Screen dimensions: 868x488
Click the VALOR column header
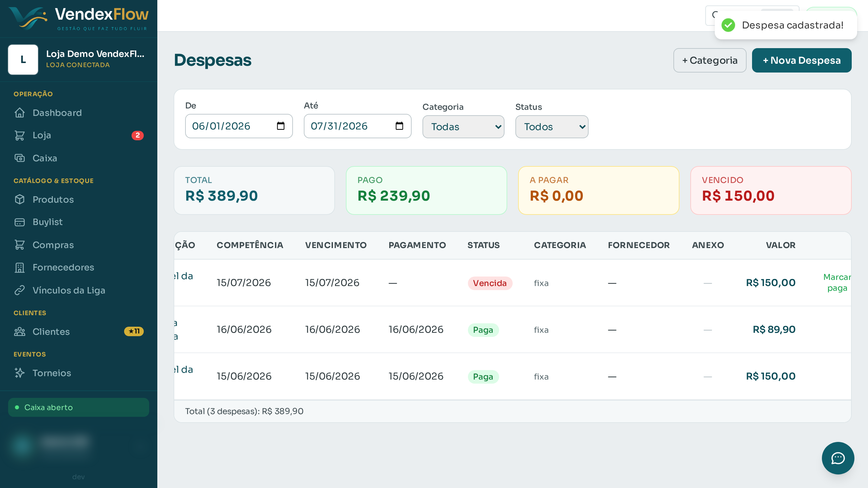pyautogui.click(x=781, y=245)
